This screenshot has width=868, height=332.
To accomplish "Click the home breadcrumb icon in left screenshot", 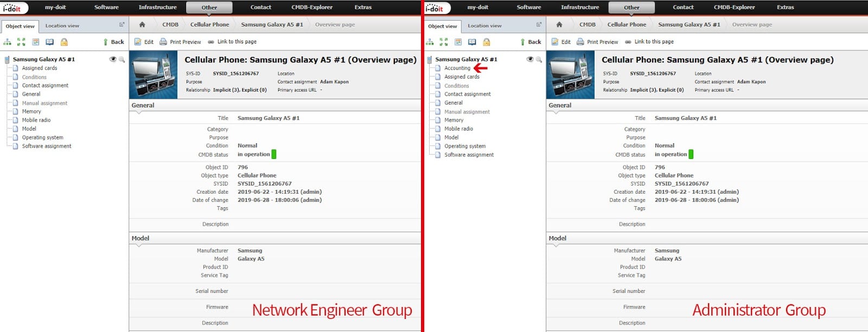I will 142,24.
